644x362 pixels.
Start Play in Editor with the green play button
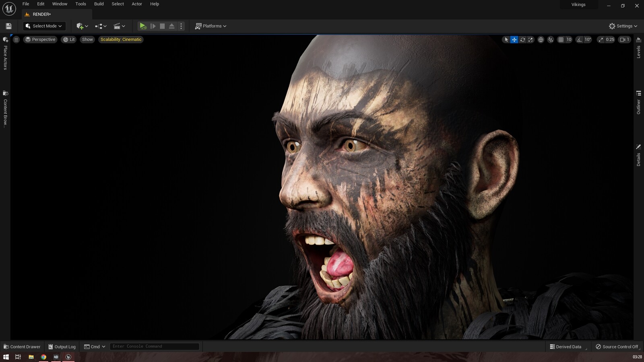click(143, 26)
